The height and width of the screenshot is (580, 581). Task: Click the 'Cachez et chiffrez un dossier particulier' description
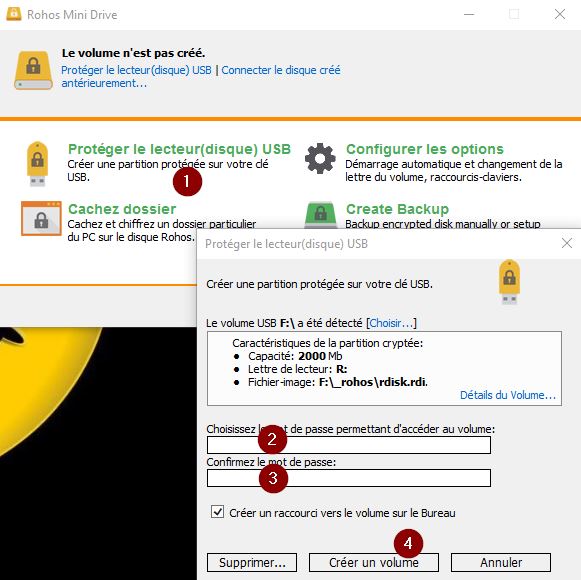[x=162, y=231]
